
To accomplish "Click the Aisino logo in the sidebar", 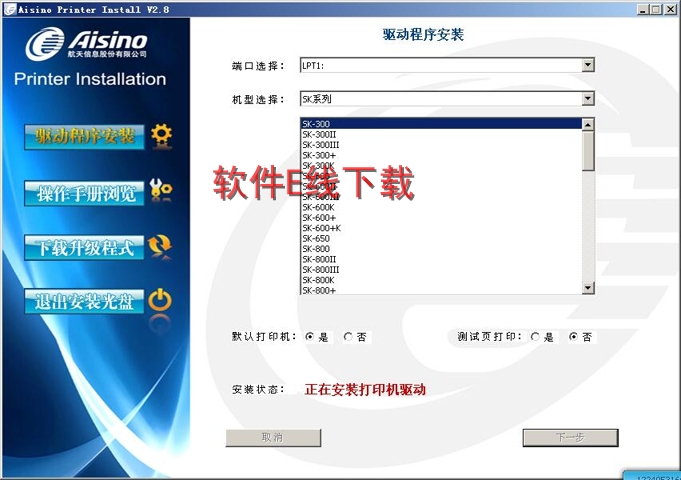I will pyautogui.click(x=88, y=43).
